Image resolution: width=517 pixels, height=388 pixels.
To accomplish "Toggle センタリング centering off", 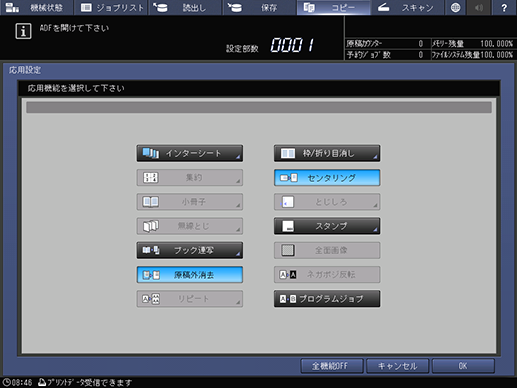I will tap(327, 178).
